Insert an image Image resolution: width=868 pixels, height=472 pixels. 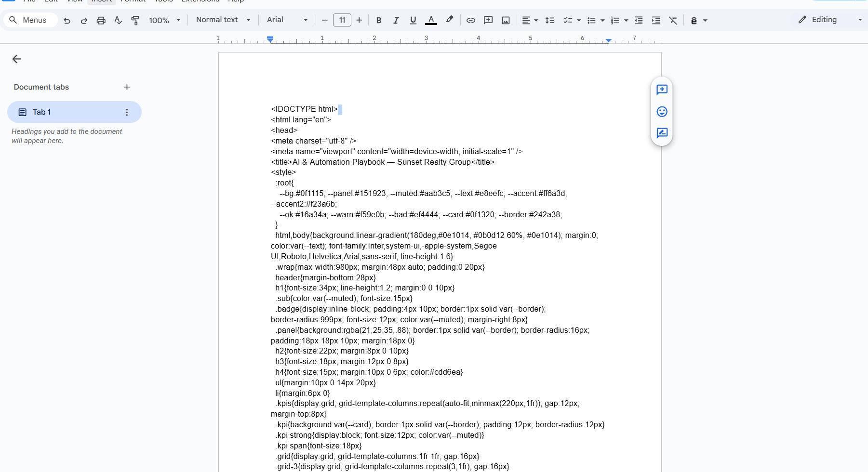click(506, 20)
